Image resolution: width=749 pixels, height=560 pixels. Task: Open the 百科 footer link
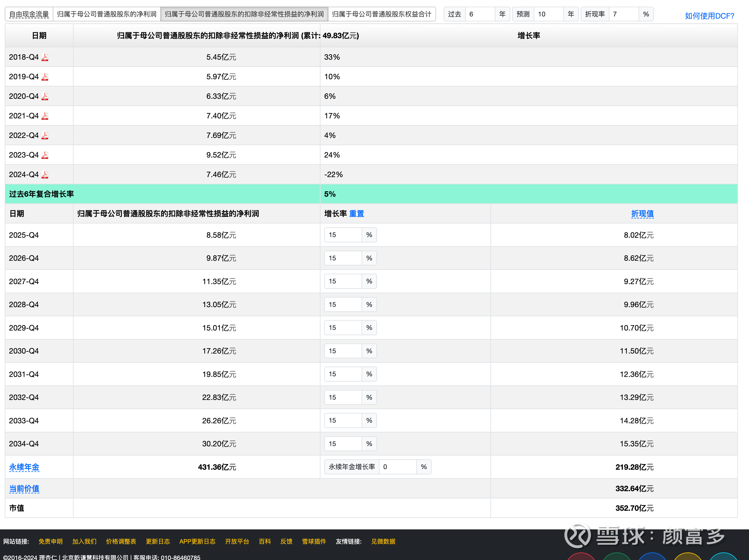(265, 541)
